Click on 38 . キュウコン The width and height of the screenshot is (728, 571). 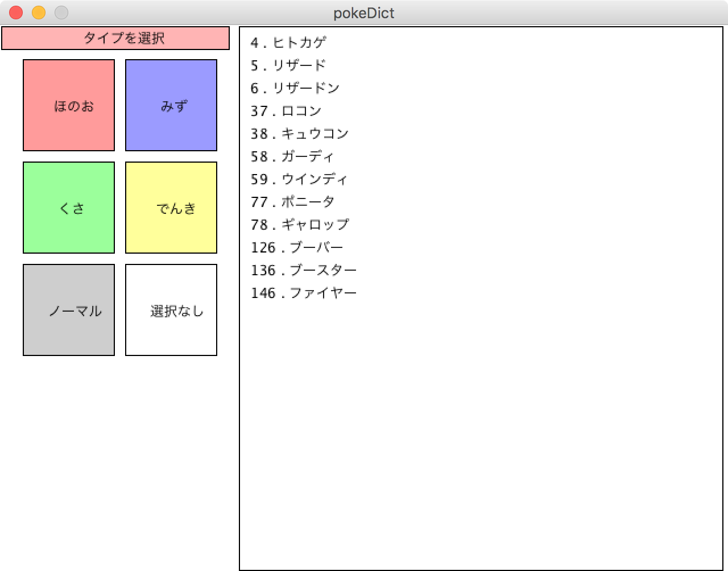coord(300,134)
